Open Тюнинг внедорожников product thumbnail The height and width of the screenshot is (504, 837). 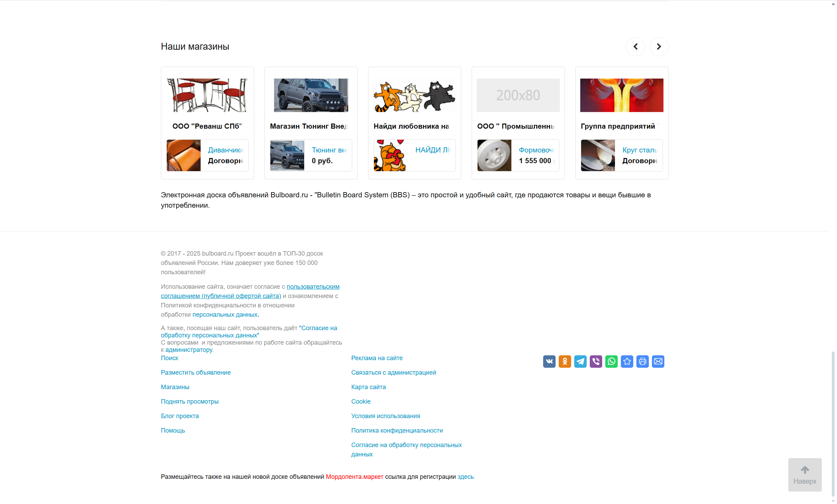coord(287,155)
